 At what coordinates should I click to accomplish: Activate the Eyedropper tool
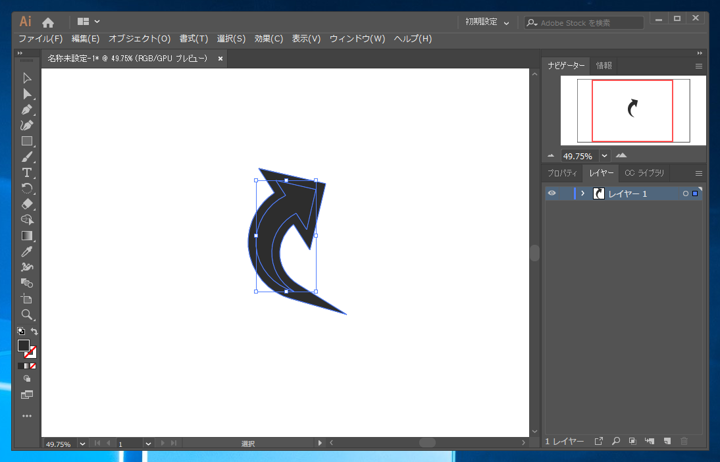(x=27, y=252)
